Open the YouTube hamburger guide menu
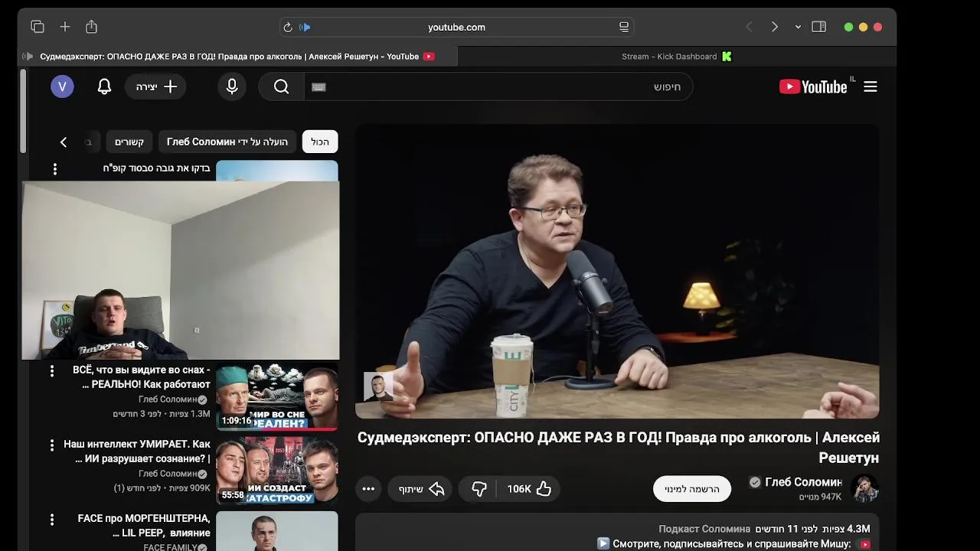Viewport: 980px width, 551px height. click(871, 86)
